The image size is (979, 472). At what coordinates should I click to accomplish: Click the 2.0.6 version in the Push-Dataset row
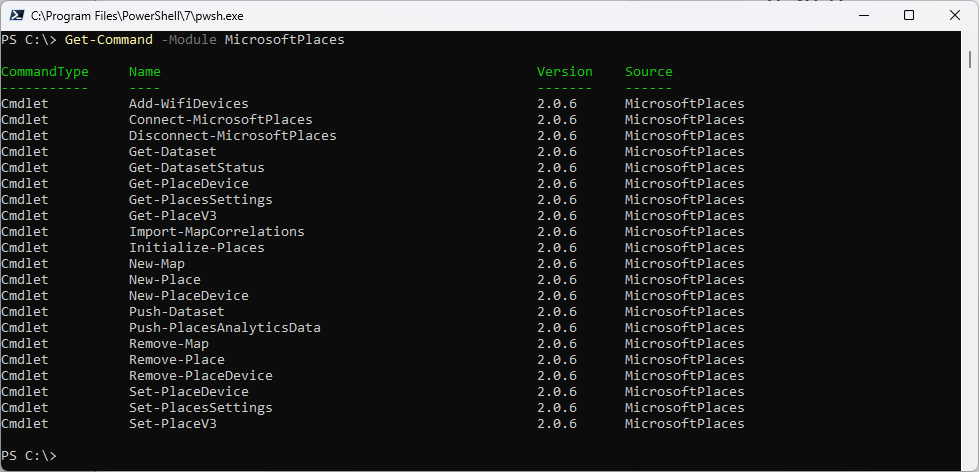[x=557, y=312]
